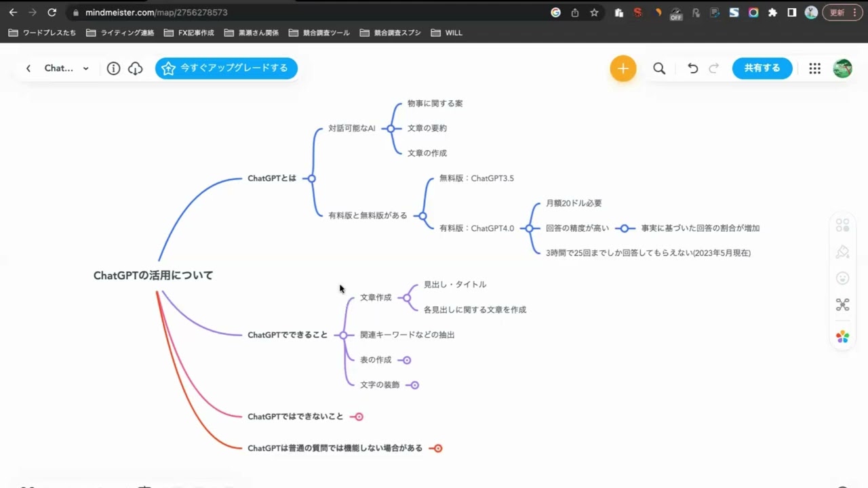The height and width of the screenshot is (488, 868).
Task: Click the browser share page icon
Action: click(x=575, y=12)
